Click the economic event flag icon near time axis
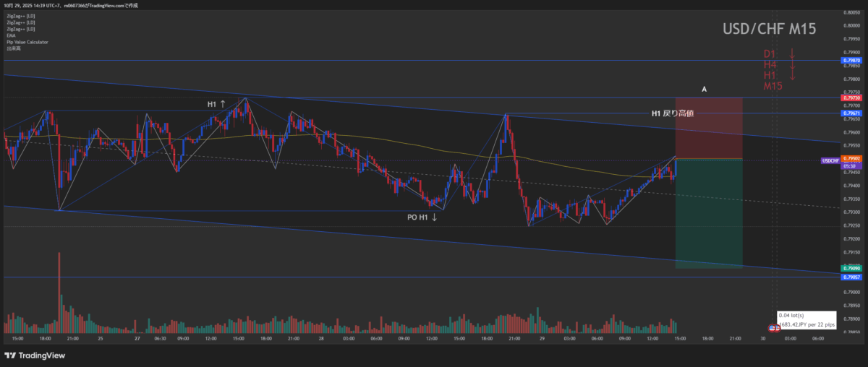Viewport: 868px width, 367px height. click(773, 328)
